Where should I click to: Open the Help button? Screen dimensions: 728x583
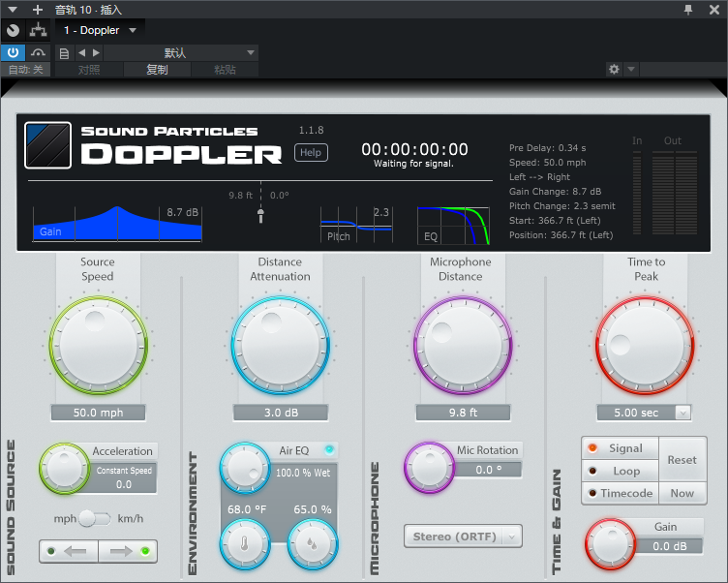[x=311, y=152]
